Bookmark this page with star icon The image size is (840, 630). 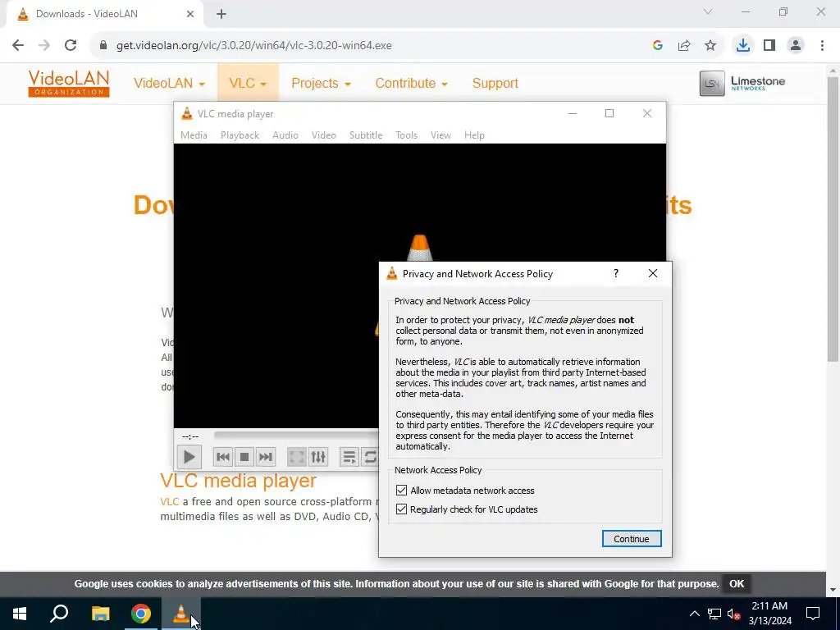710,46
